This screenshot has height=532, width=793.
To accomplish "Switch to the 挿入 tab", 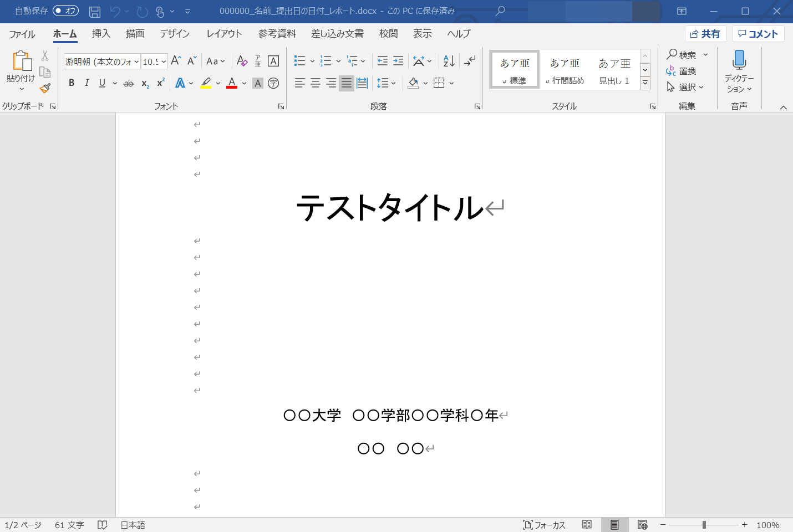I will click(x=101, y=34).
